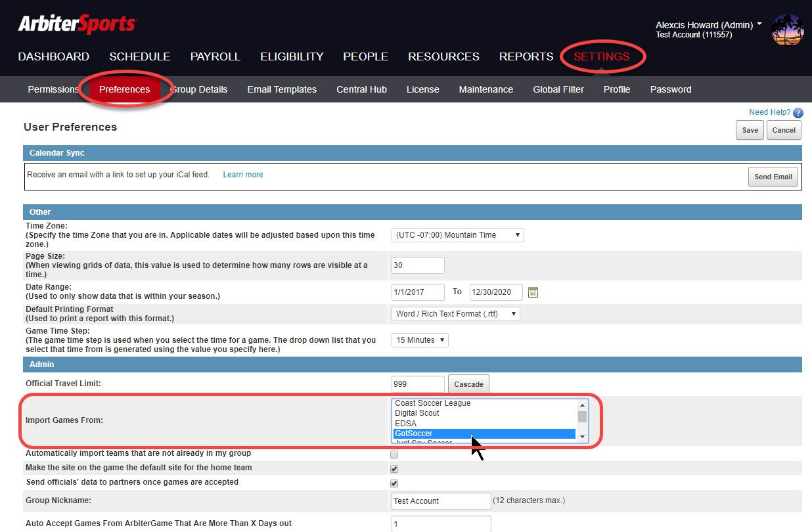The width and height of the screenshot is (812, 532).
Task: Switch to the Central Hub tab
Action: coord(361,89)
